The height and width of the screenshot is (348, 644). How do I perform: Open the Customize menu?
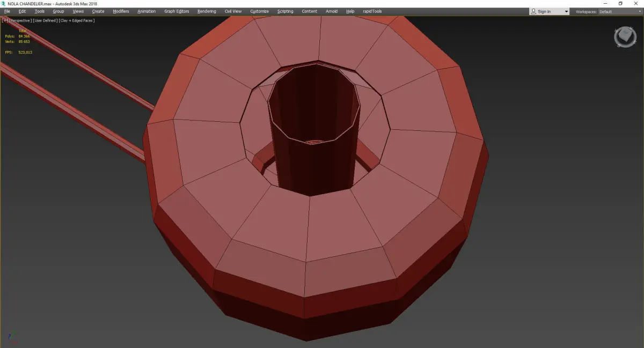pyautogui.click(x=260, y=11)
